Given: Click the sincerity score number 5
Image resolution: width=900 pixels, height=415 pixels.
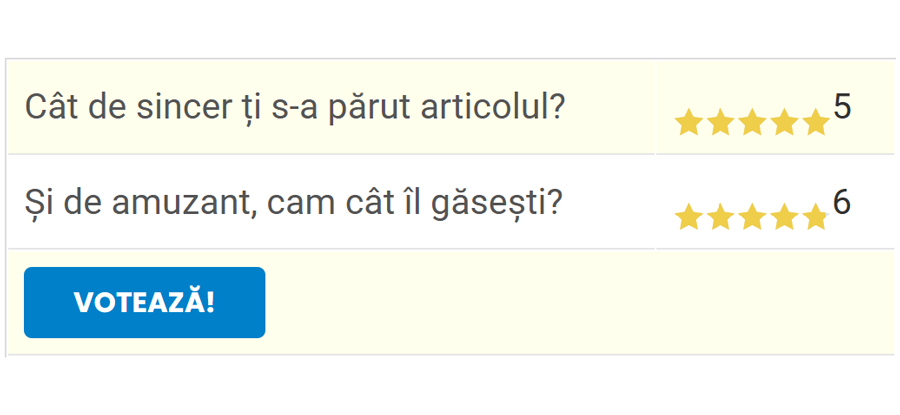Looking at the screenshot, I should 842,107.
